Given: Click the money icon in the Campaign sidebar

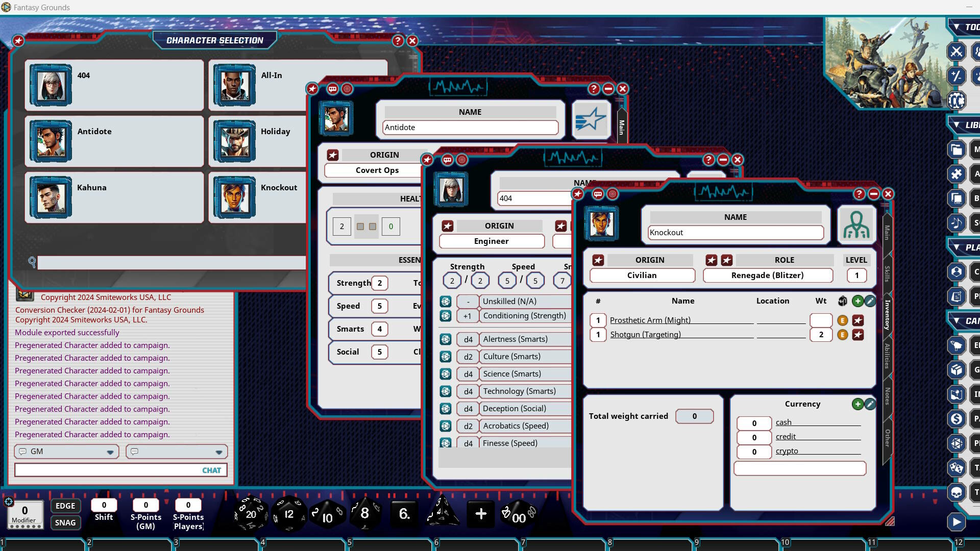Looking at the screenshot, I should click(x=957, y=418).
